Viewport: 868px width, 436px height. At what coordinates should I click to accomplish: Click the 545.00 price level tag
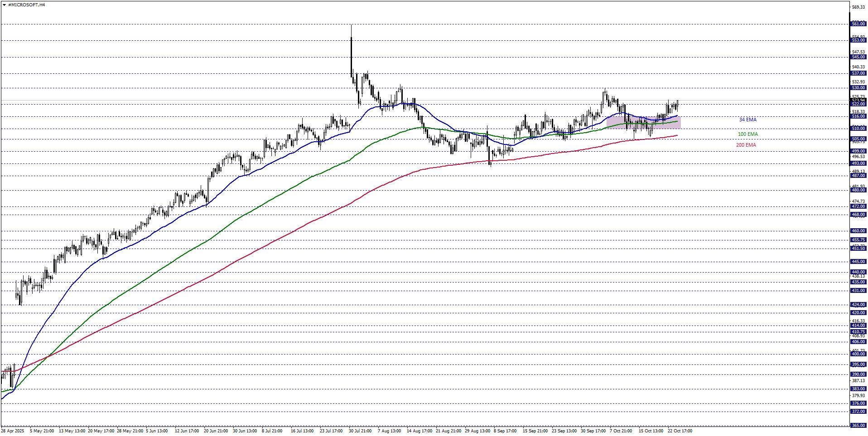858,57
